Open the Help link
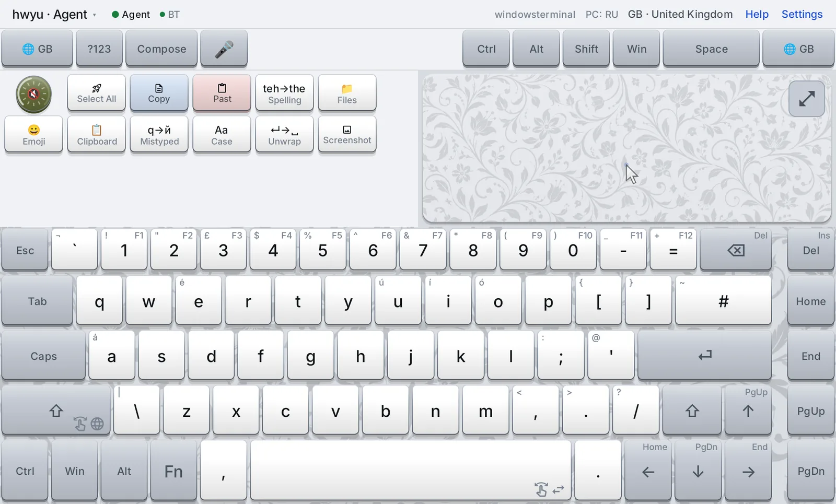Screen dimensions: 836x504 [757, 14]
